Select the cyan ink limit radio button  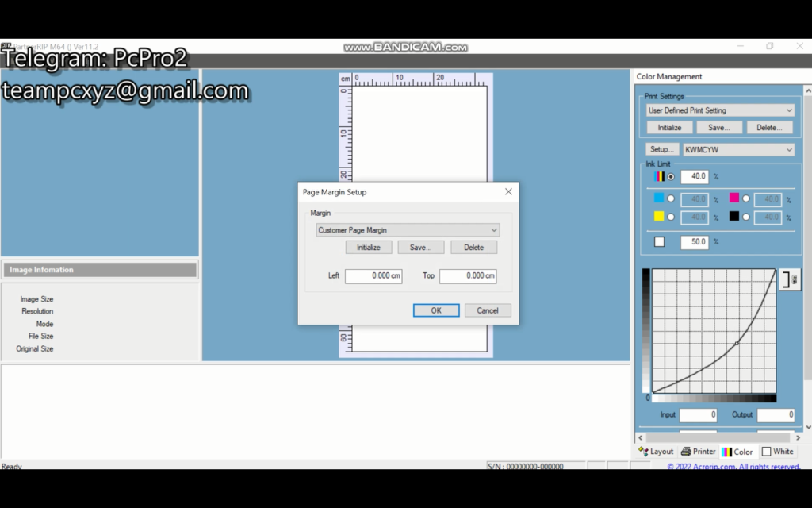(x=671, y=198)
